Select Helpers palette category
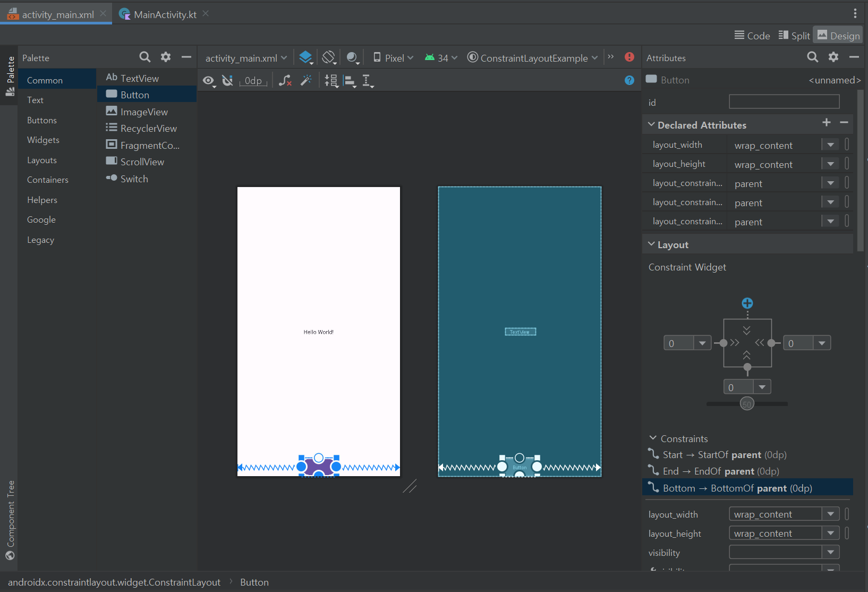Screen dimensions: 868x592 click(57, 200)
